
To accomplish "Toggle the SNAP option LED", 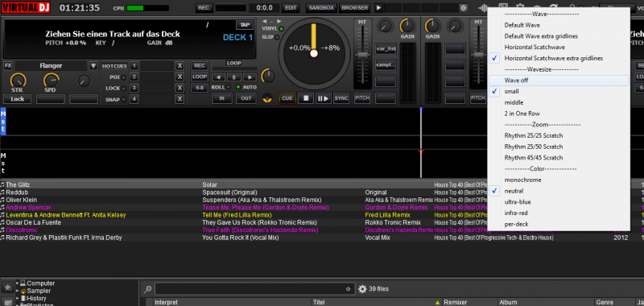I will 124,99.
